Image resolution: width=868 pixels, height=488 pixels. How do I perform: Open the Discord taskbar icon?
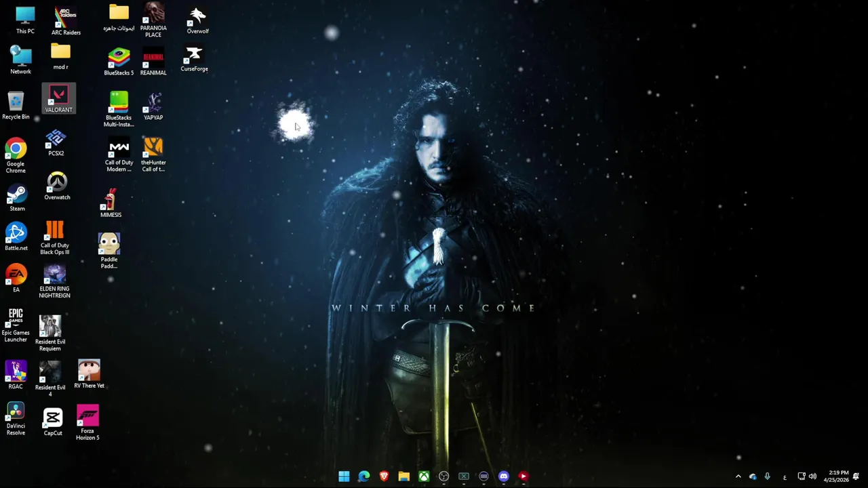tap(503, 476)
